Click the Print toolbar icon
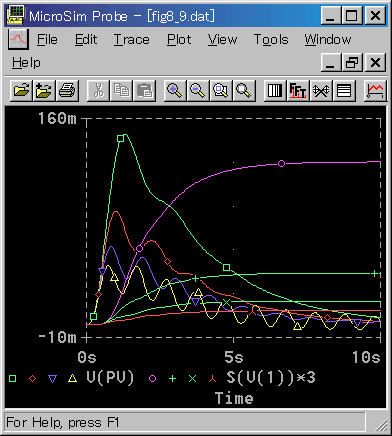Screen dimensions: 392x436 67,90
